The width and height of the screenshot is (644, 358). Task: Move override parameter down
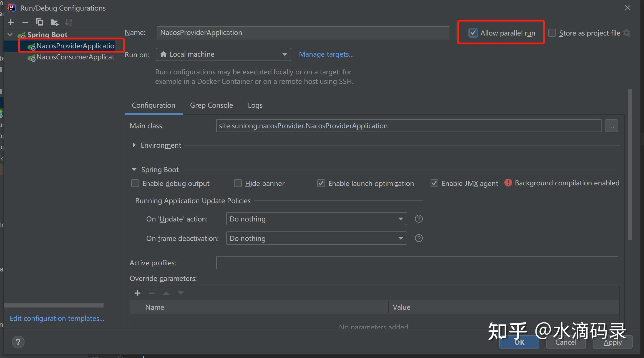181,293
